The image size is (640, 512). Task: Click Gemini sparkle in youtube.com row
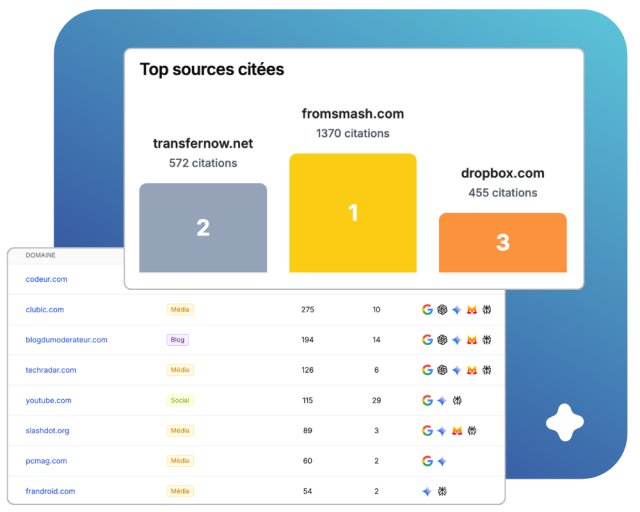[x=442, y=401]
